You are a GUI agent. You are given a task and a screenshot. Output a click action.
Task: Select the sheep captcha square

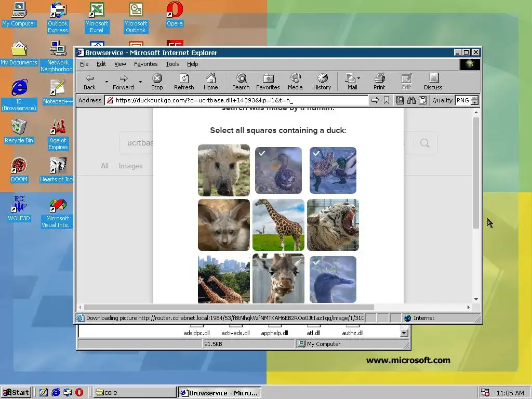(224, 170)
